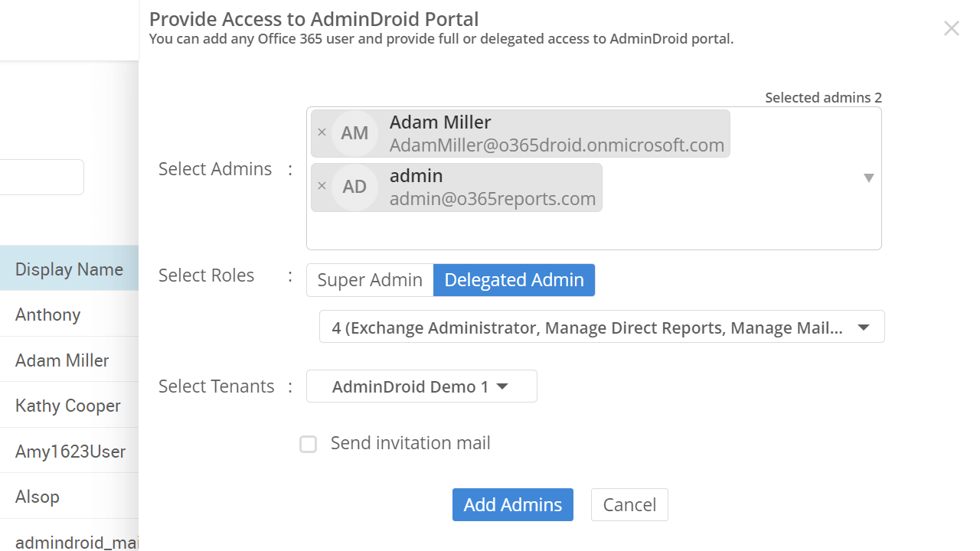Expand the Select Admins dropdown arrow
The image size is (980, 551).
click(868, 178)
